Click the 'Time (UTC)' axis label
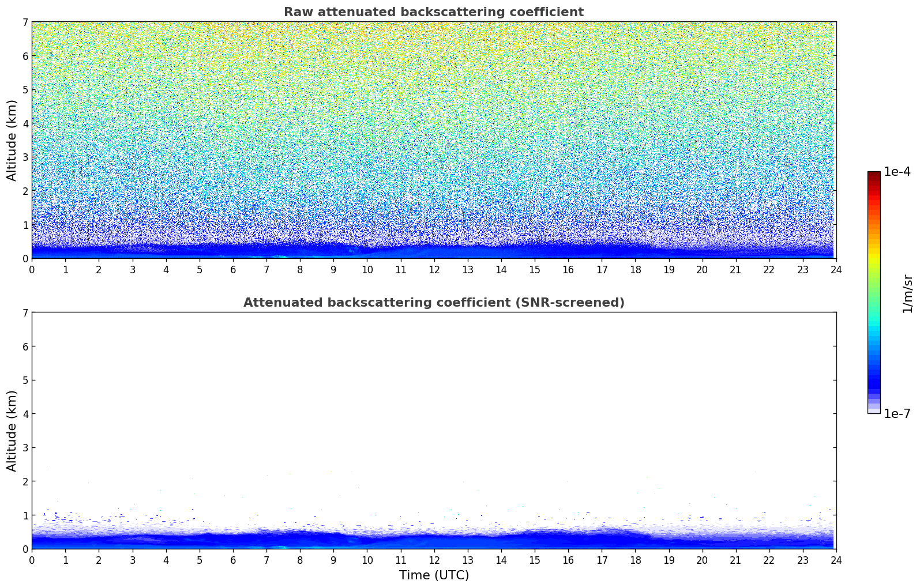 point(434,575)
